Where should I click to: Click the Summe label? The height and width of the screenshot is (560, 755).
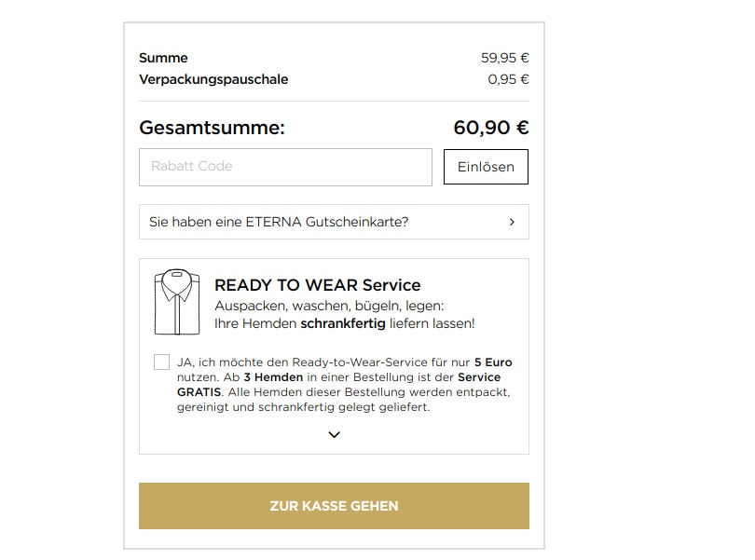click(163, 58)
